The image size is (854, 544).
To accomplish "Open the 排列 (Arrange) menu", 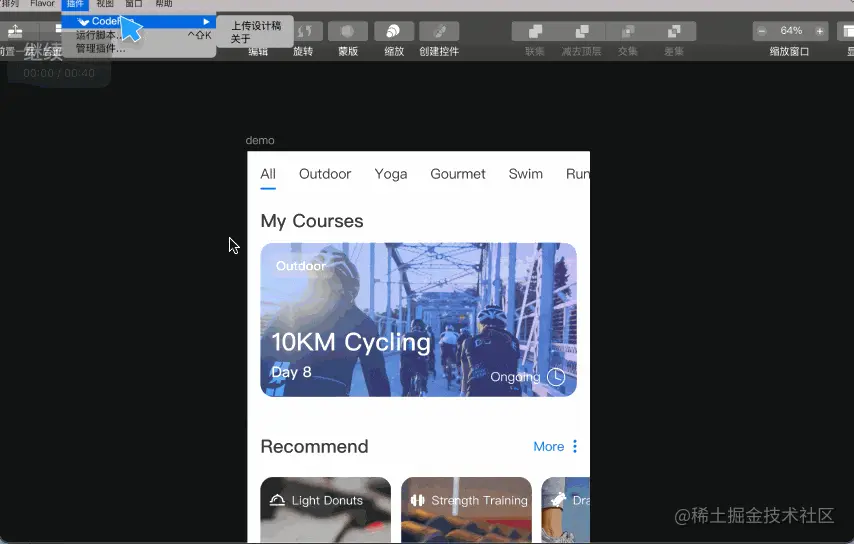I will pyautogui.click(x=10, y=4).
